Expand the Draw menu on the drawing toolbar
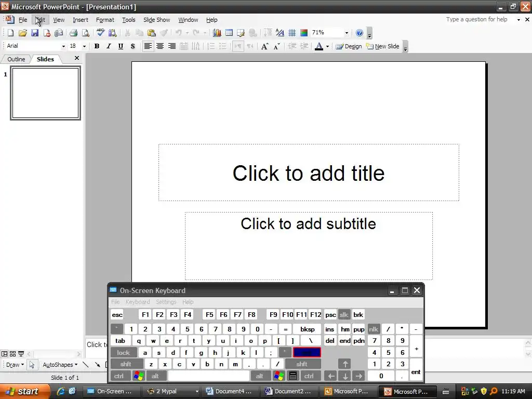 (x=15, y=365)
